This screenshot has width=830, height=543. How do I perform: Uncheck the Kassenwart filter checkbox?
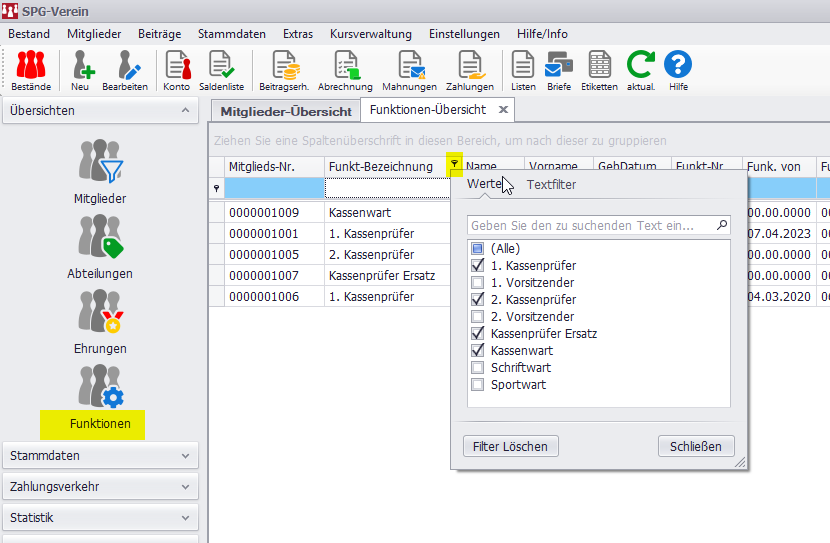(x=478, y=351)
